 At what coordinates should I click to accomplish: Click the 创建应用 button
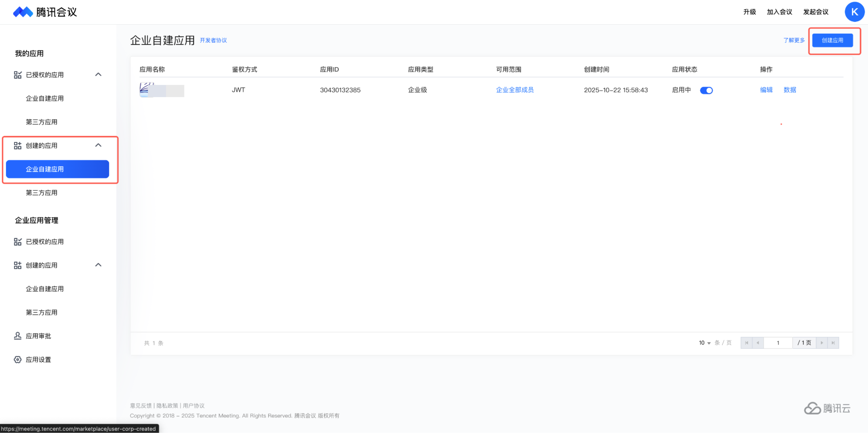832,41
